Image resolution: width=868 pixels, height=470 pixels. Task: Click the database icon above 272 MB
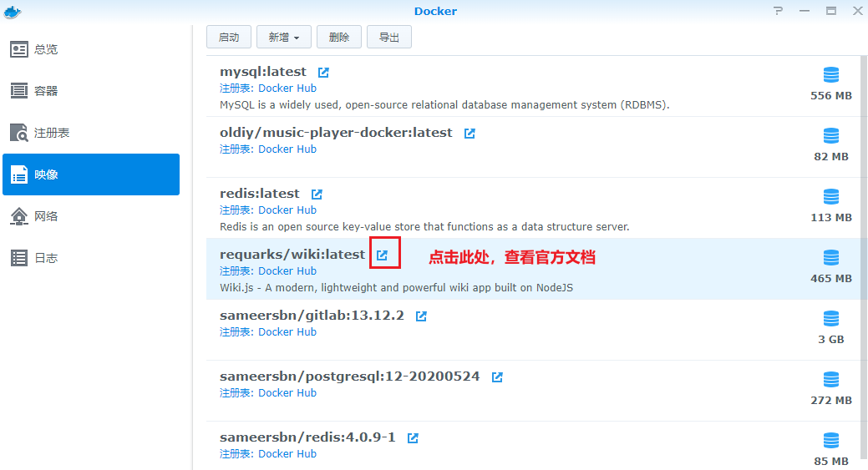[831, 379]
